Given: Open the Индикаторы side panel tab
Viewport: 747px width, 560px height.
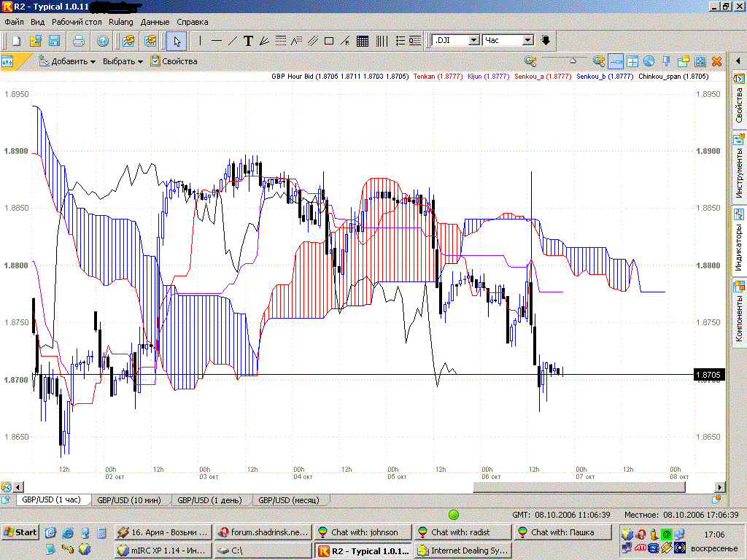Looking at the screenshot, I should [x=739, y=241].
